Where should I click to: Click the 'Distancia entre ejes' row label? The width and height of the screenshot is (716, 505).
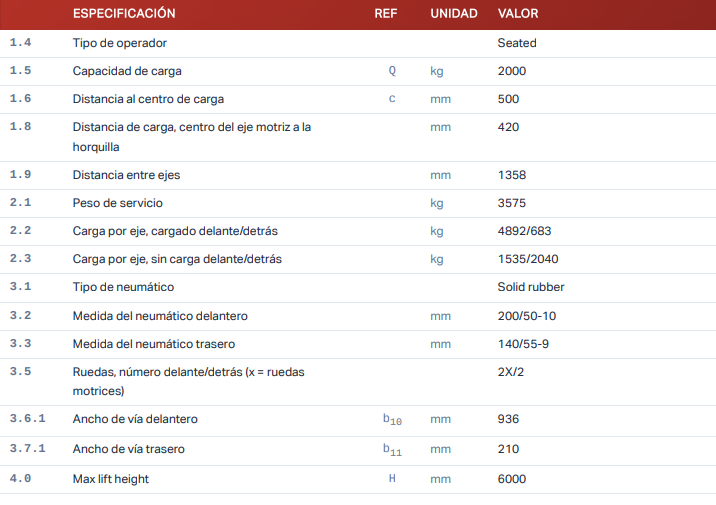(x=126, y=175)
